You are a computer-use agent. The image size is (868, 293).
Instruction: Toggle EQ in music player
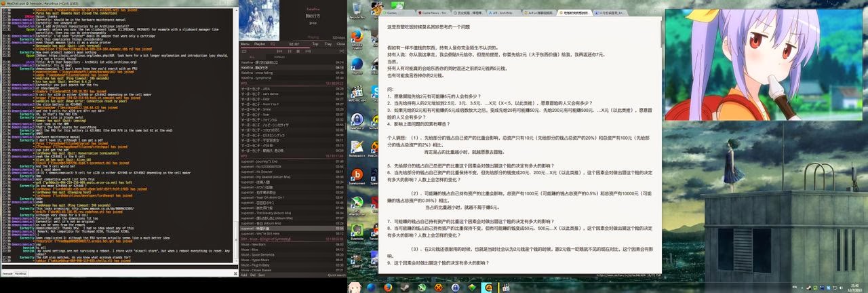pyautogui.click(x=273, y=43)
